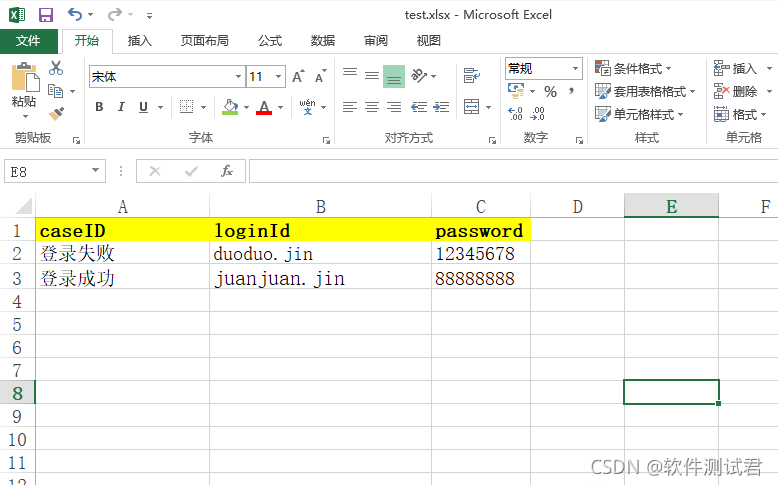The height and width of the screenshot is (485, 778).
Task: Switch to the 视图 View tab
Action: coord(429,41)
